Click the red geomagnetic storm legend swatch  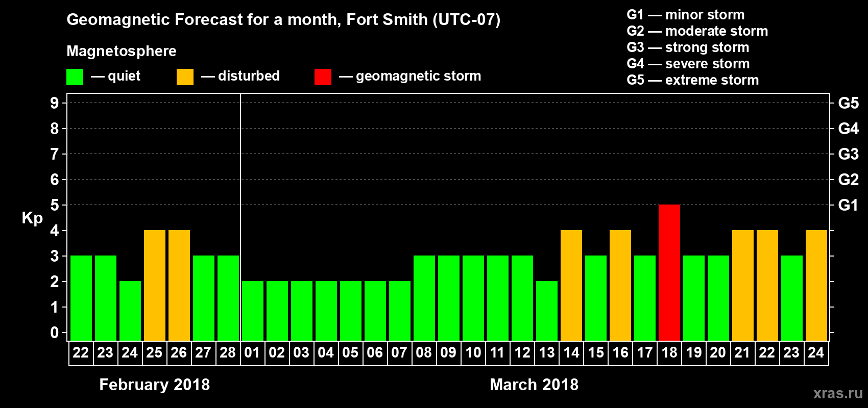(323, 77)
